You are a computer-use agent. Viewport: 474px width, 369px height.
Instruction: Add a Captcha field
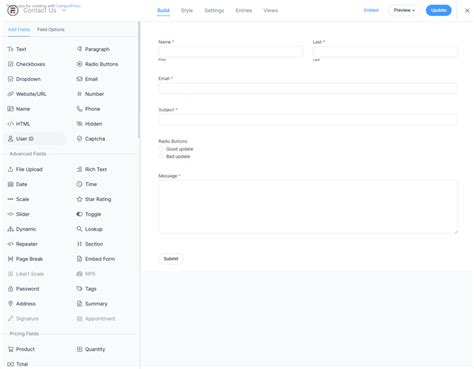coord(91,139)
